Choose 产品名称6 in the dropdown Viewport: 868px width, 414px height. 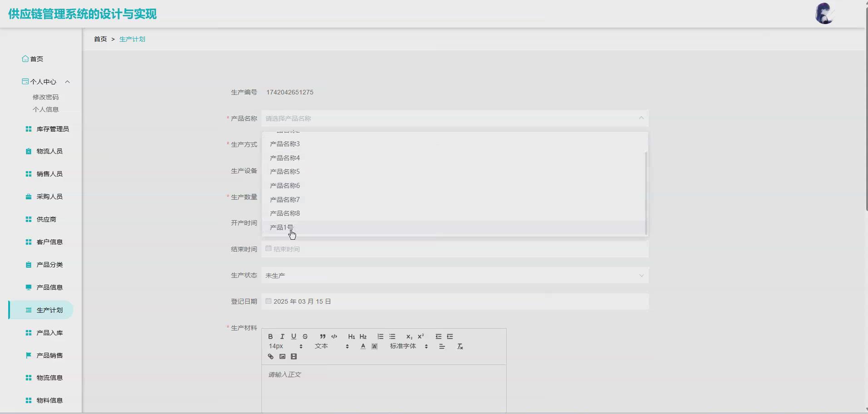(454, 186)
